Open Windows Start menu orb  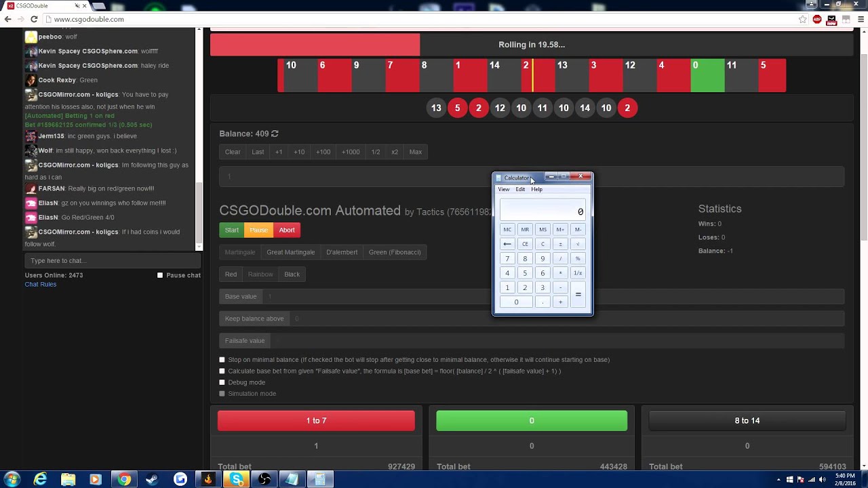tap(12, 479)
